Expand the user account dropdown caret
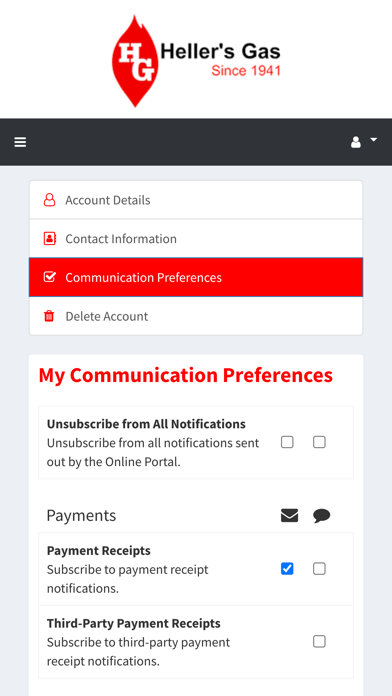 click(373, 140)
